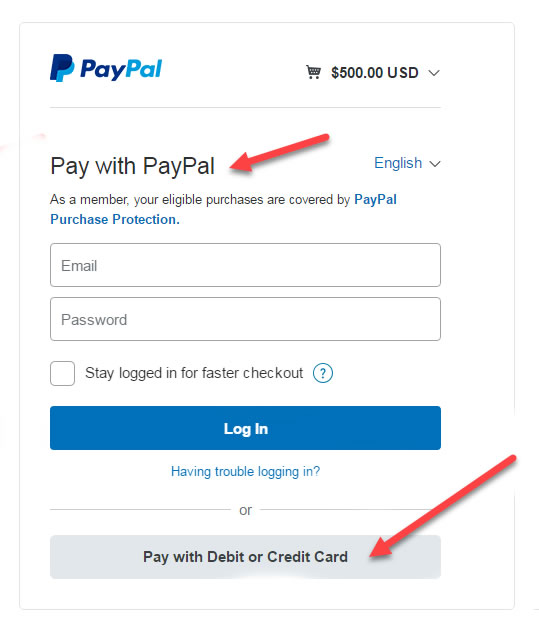The height and width of the screenshot is (637, 539).
Task: Open Having trouble logging in link
Action: pos(245,472)
